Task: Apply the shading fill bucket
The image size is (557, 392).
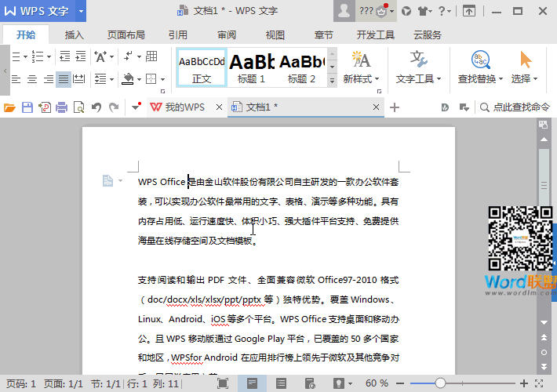Action: (128, 79)
